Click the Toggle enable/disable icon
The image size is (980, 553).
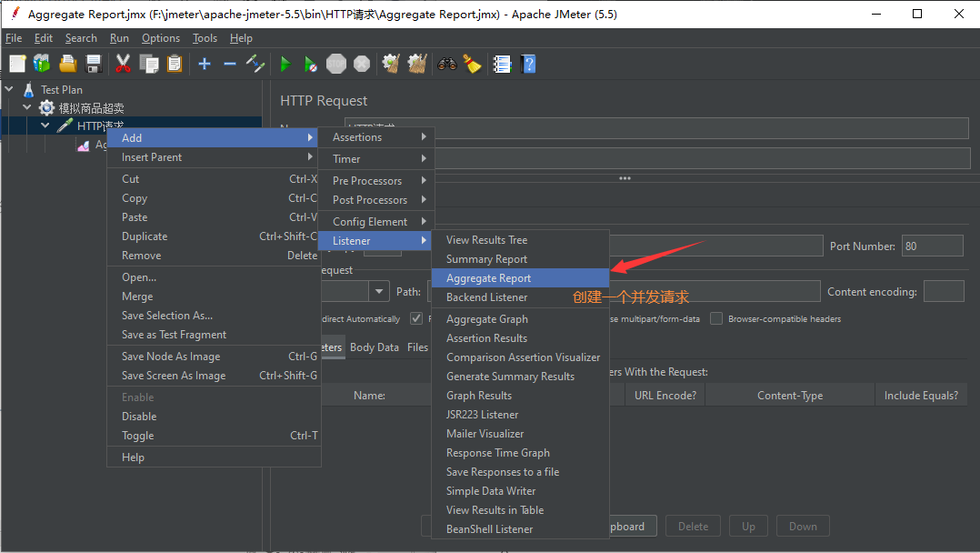tap(255, 64)
